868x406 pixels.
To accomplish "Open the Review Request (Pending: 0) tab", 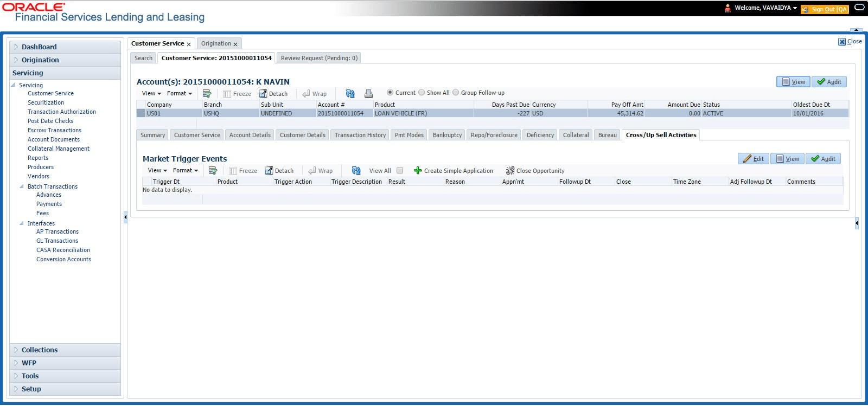I will pos(319,58).
